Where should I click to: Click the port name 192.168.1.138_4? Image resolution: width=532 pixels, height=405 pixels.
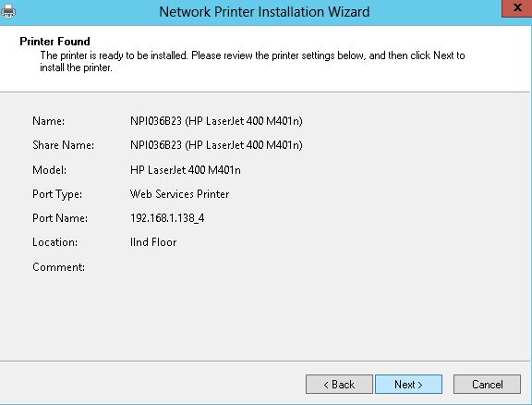pos(167,218)
